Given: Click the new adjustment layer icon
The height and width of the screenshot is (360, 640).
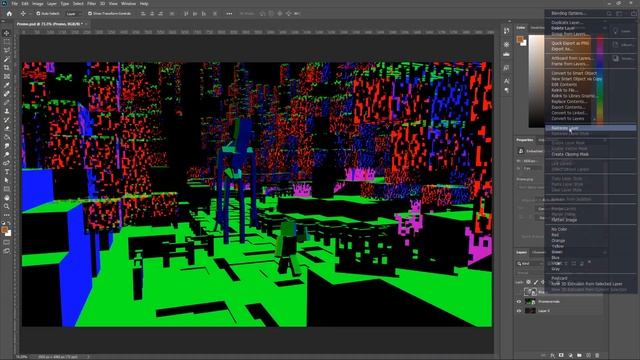Looking at the screenshot, I should pyautogui.click(x=570, y=356).
